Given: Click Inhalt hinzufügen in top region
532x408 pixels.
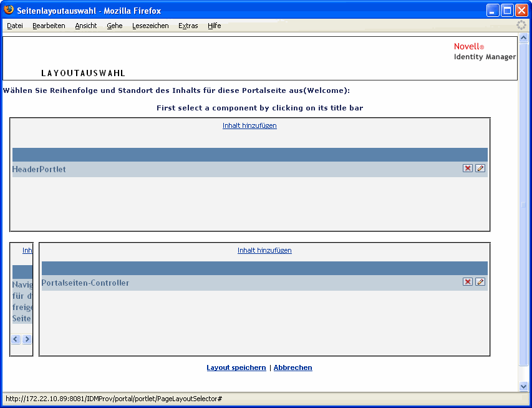Looking at the screenshot, I should [x=249, y=125].
